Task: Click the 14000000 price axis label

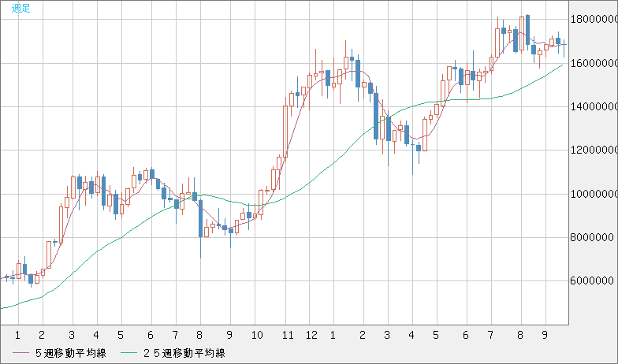Action: pos(592,106)
